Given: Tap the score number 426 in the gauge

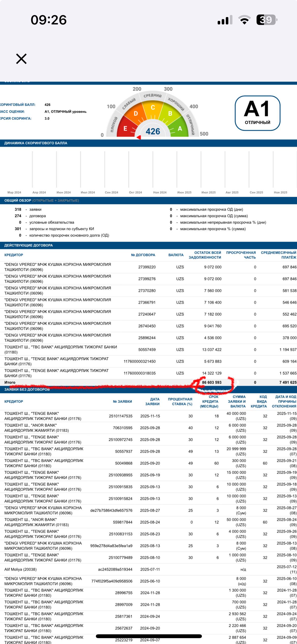Looking at the screenshot, I should click(153, 131).
